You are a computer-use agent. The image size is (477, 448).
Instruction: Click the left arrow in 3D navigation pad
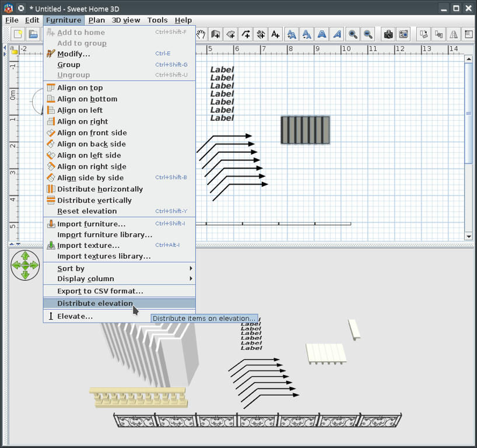coord(16,265)
